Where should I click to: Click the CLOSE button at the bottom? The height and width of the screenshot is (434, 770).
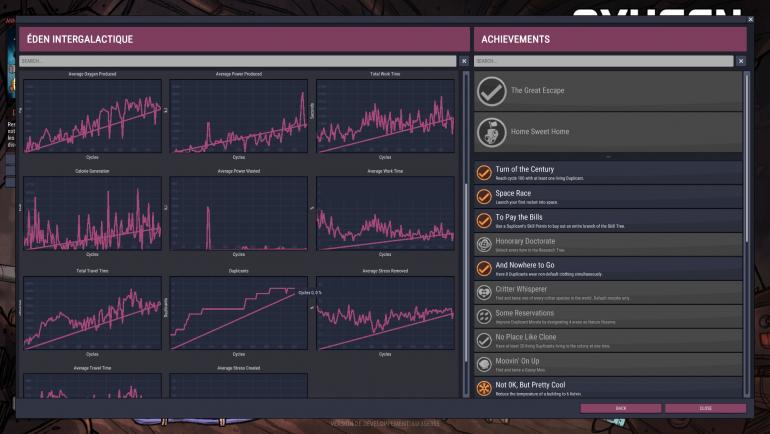pyautogui.click(x=706, y=408)
